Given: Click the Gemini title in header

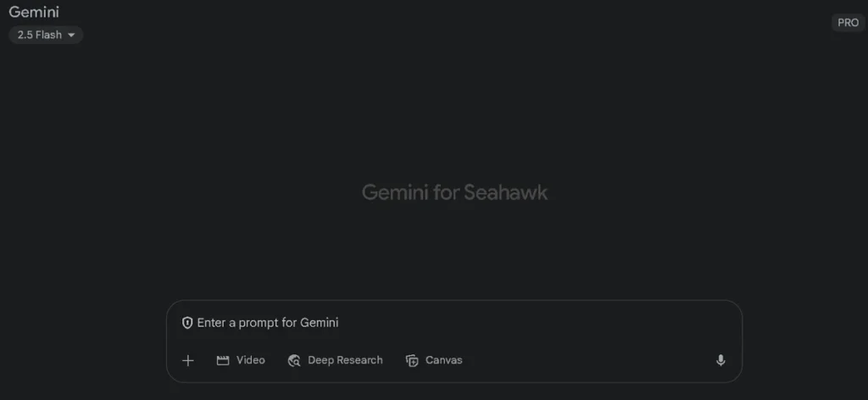Looking at the screenshot, I should click(x=34, y=12).
